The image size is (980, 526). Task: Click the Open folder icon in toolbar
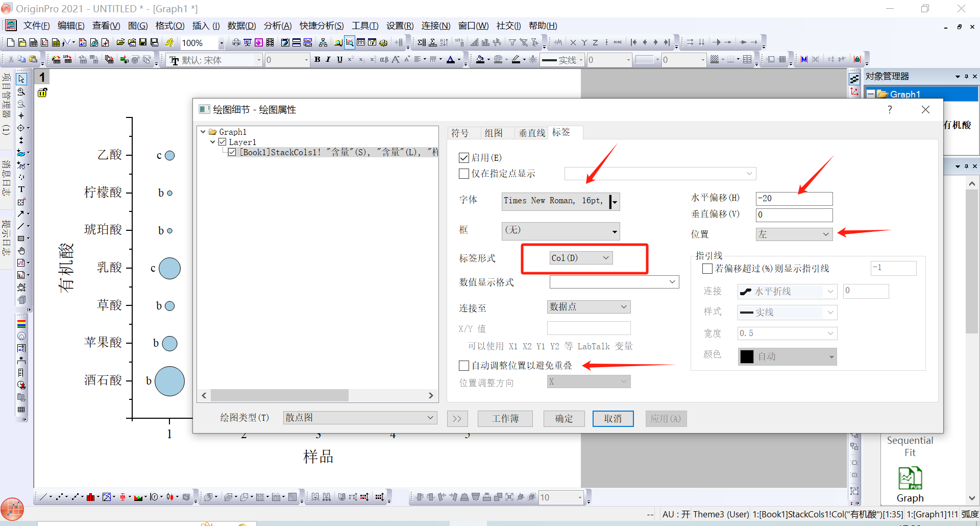coord(120,42)
